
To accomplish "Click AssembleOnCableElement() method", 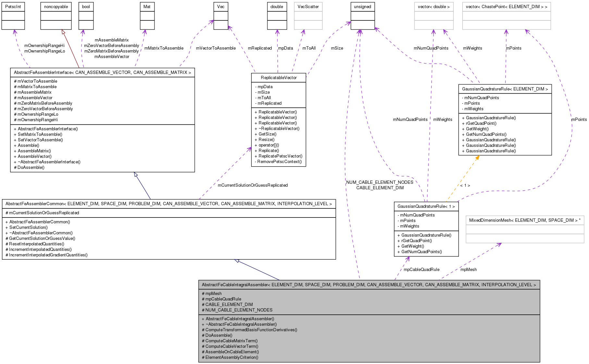I will click(x=230, y=352).
